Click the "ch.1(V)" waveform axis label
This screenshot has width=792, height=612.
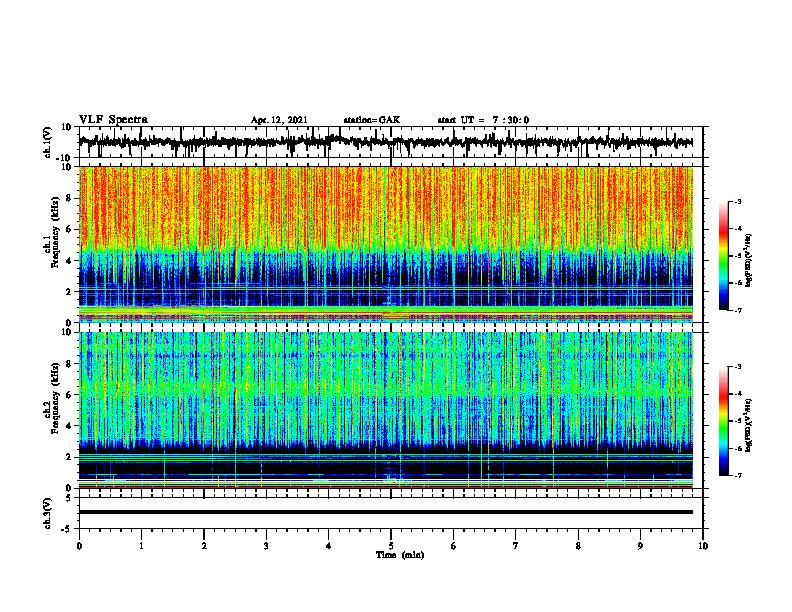(x=48, y=142)
